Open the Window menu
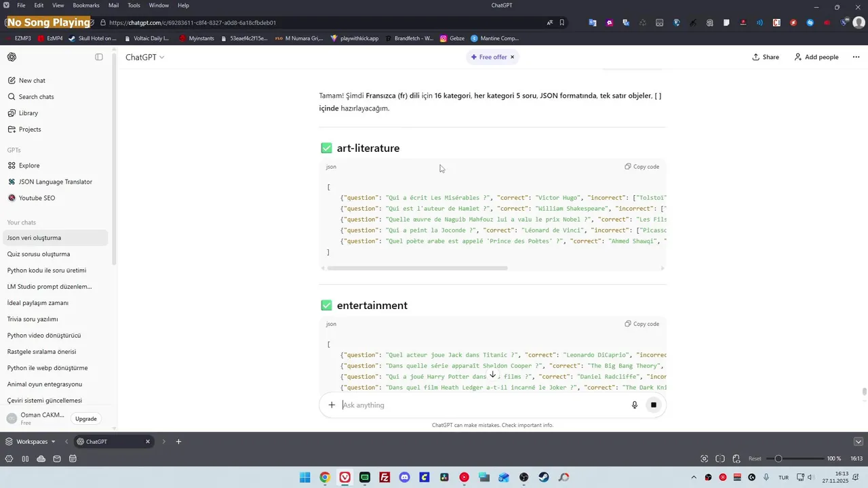 pyautogui.click(x=159, y=5)
